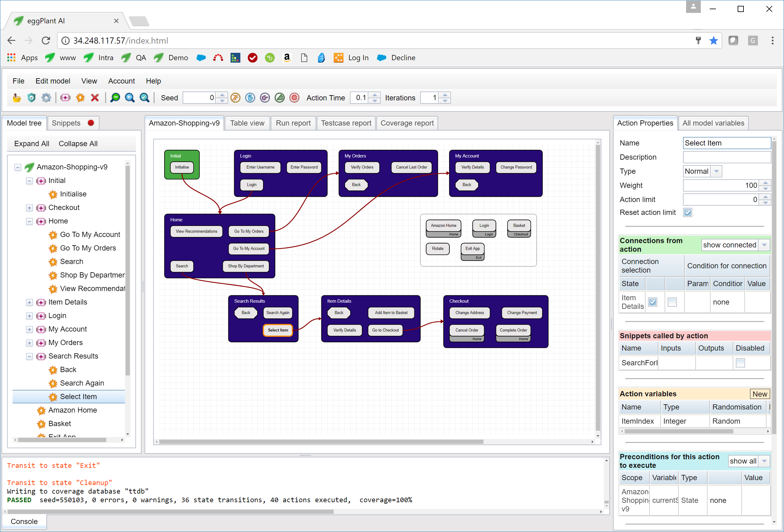Click the zoom out magnifier icon
Viewport: 784px width, 532px height.
coord(115,98)
